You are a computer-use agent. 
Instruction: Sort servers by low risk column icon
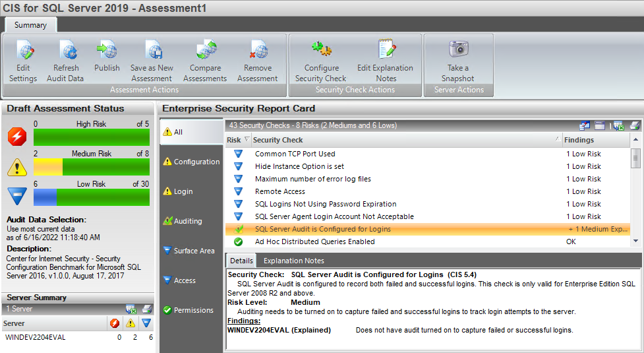tap(146, 323)
